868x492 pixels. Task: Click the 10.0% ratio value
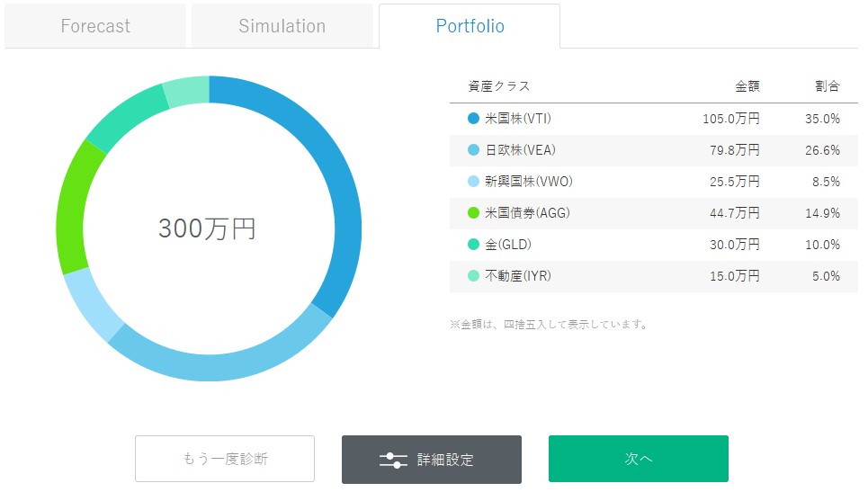[823, 245]
